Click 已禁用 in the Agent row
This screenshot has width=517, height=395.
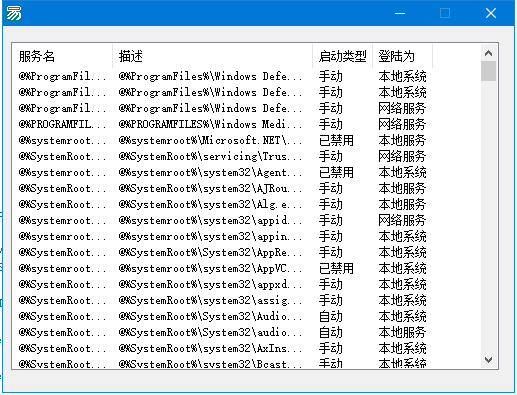point(336,172)
